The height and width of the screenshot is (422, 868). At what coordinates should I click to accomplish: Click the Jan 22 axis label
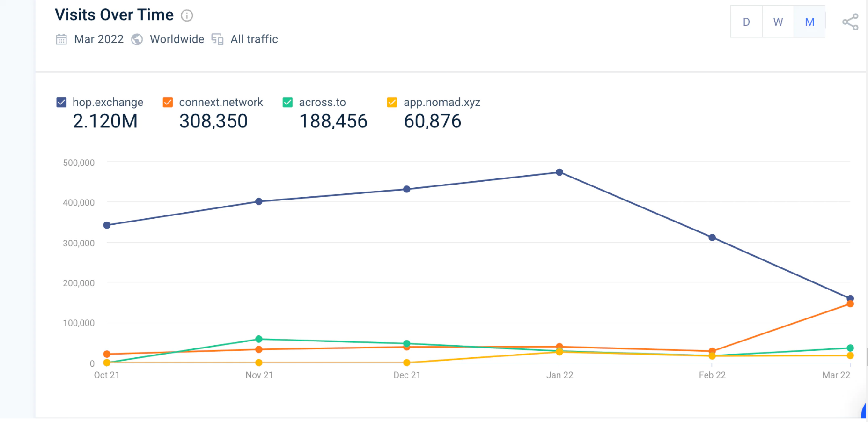(x=560, y=375)
